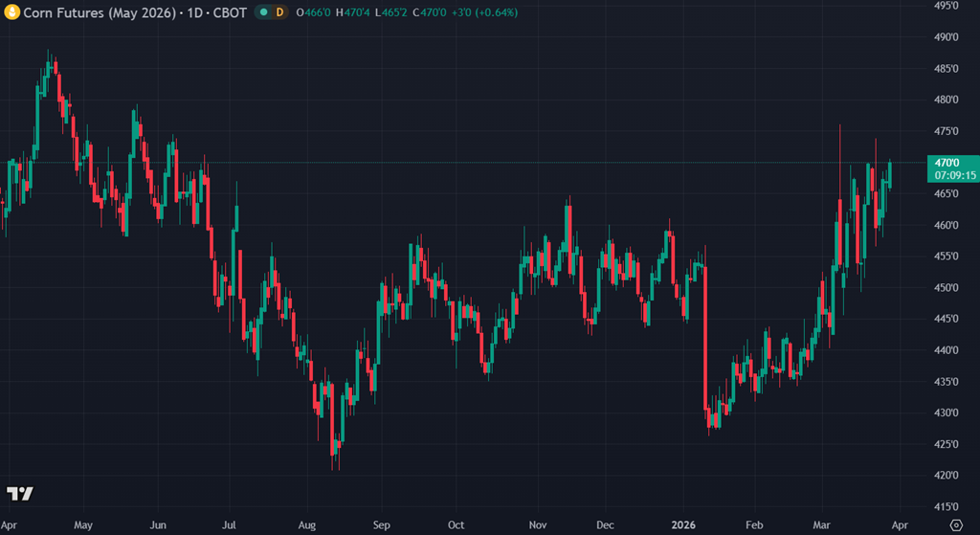Click the 490'0 level on price scale
The image size is (980, 535).
pyautogui.click(x=946, y=37)
